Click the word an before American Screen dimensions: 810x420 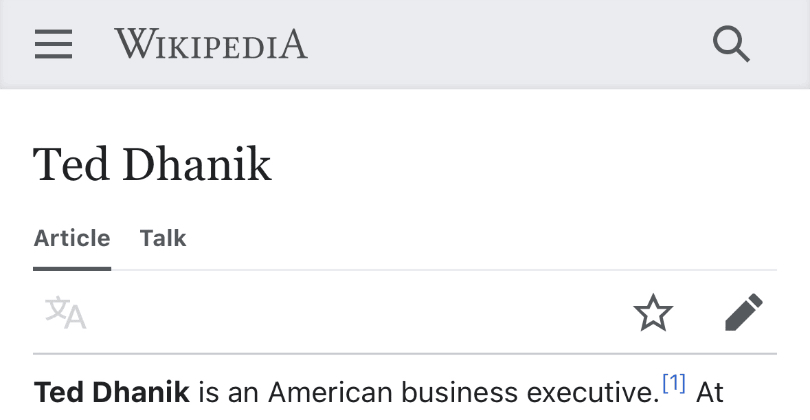(x=243, y=392)
